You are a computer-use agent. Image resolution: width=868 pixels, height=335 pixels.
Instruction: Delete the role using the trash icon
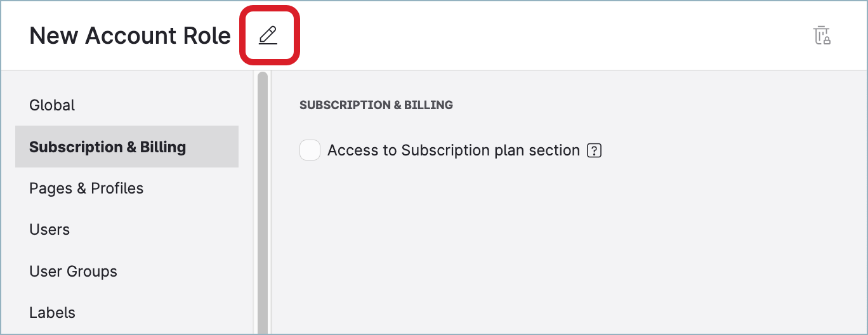coord(822,36)
